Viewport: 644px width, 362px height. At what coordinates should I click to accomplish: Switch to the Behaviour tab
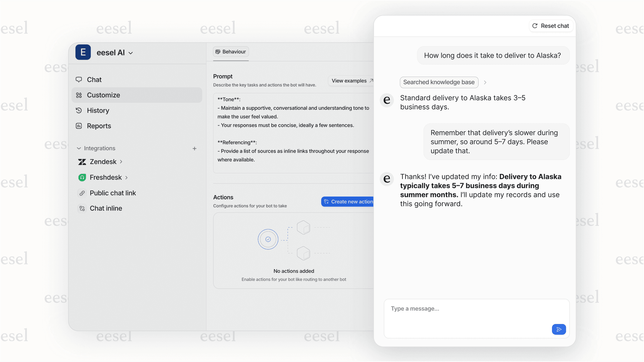[x=231, y=51]
